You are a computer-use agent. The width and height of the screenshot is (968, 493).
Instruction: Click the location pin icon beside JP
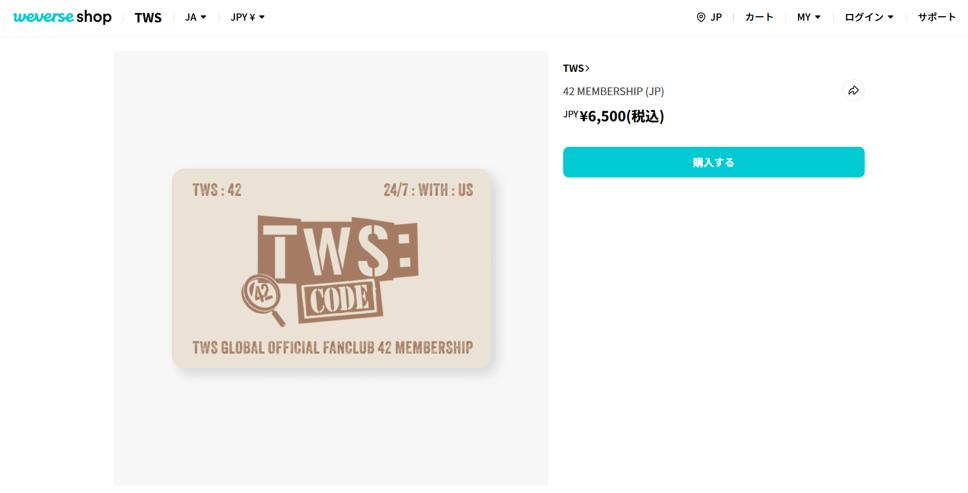tap(701, 17)
